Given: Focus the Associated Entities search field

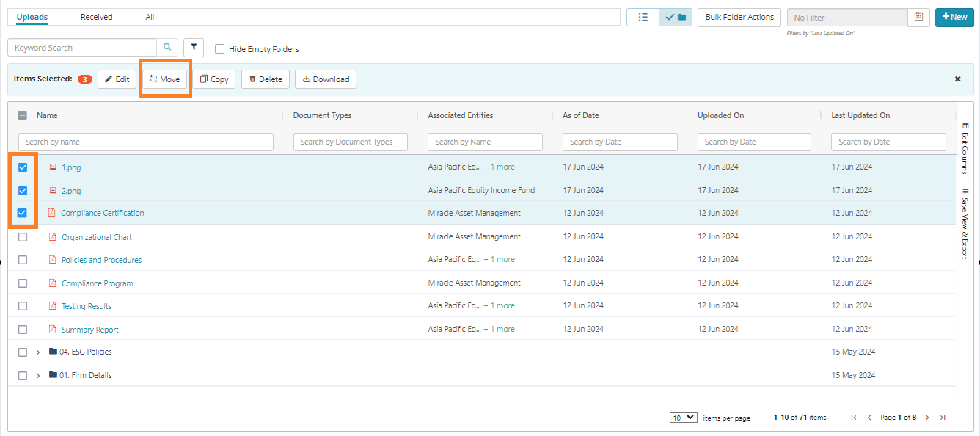Looking at the screenshot, I should coord(485,142).
